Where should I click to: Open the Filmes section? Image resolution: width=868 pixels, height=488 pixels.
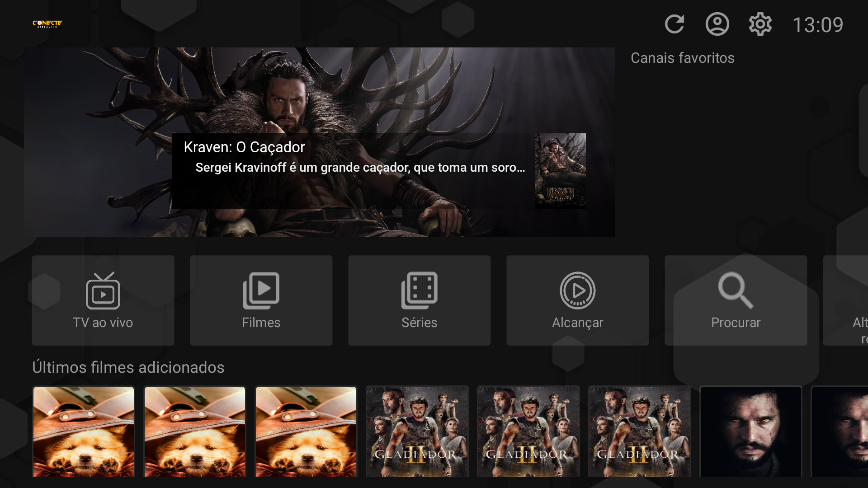coord(261,300)
